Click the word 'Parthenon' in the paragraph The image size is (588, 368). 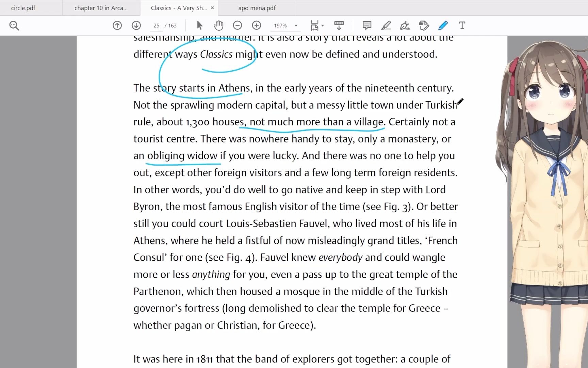pyautogui.click(x=157, y=291)
